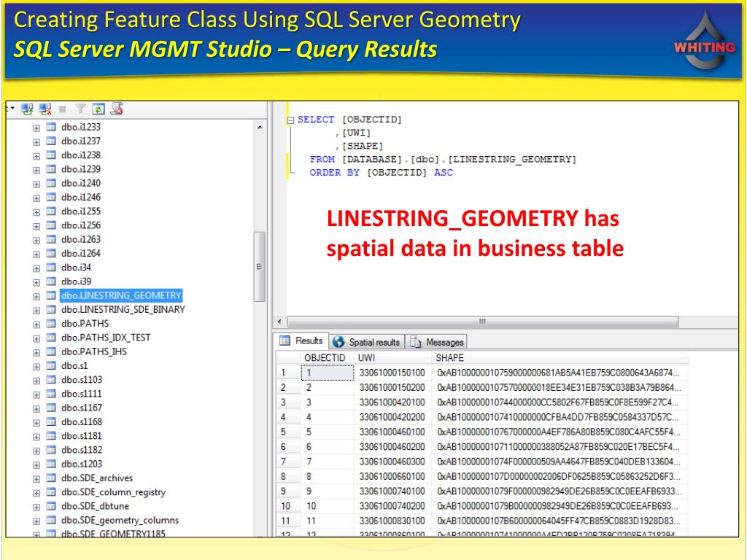Select the dbo.s1111 table
The image size is (747, 560).
click(x=82, y=394)
